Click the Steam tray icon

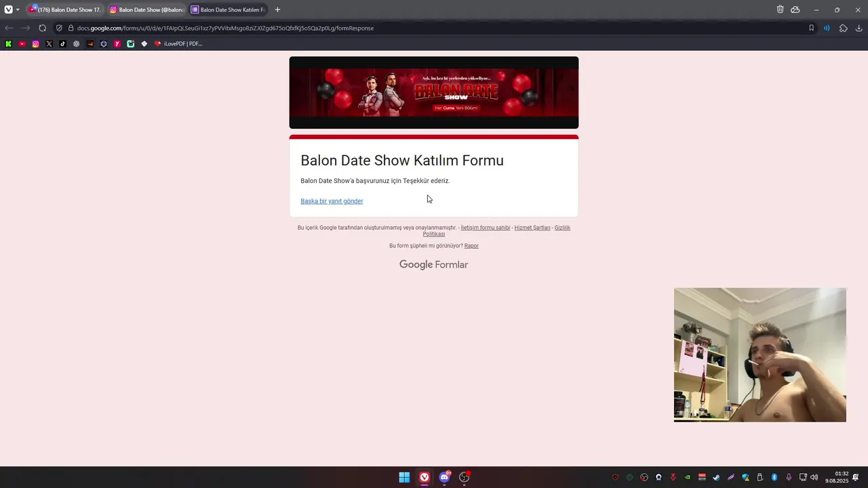(716, 477)
